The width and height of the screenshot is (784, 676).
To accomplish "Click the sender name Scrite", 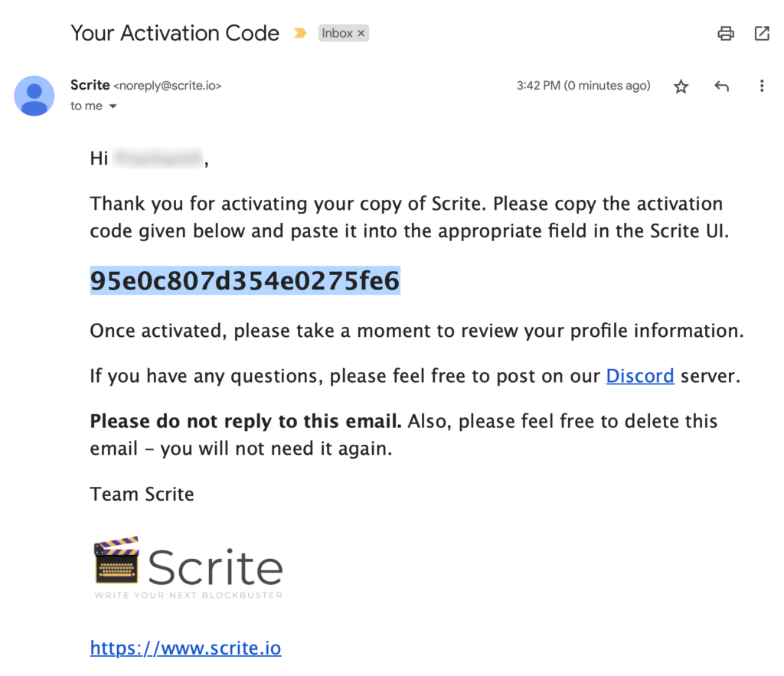I will 90,85.
